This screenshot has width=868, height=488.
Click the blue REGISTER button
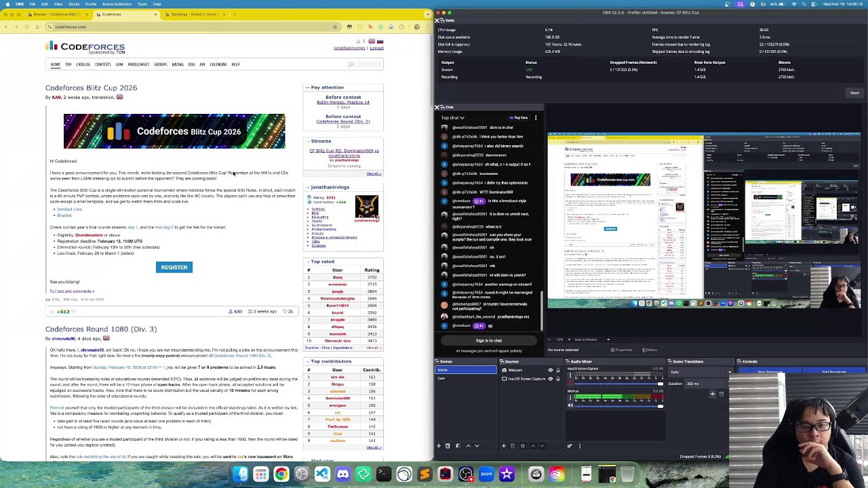174,268
